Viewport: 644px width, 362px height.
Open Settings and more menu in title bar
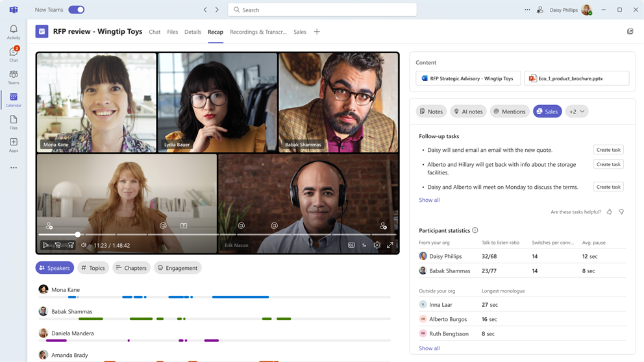click(x=527, y=10)
